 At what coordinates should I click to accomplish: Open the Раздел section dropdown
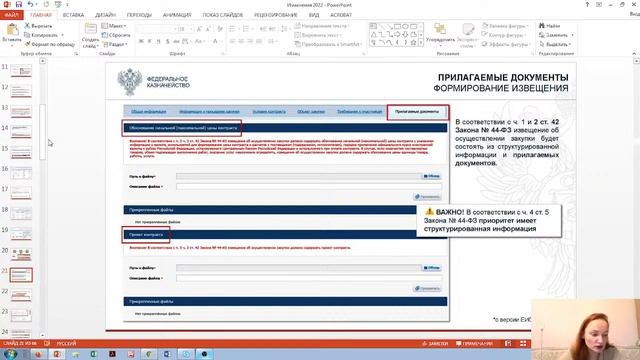tap(116, 44)
